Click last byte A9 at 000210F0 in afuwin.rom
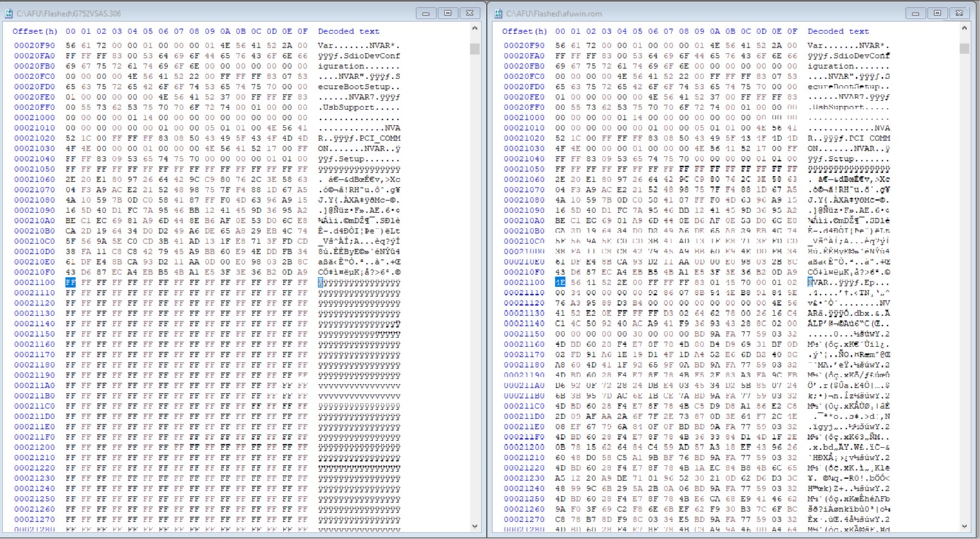 [792, 272]
